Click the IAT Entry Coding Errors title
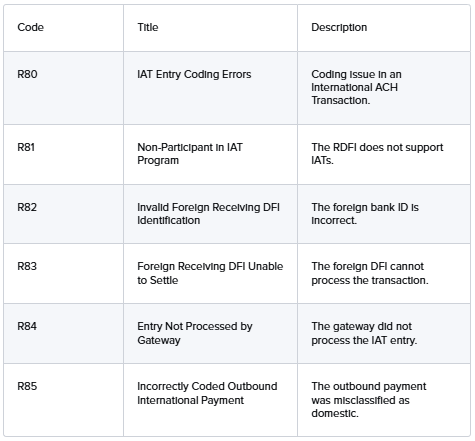The width and height of the screenshot is (475, 441). tap(194, 74)
